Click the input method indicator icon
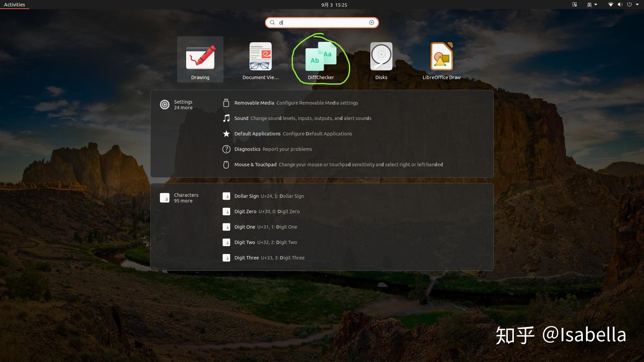Screen dimensions: 644x362 pyautogui.click(x=575, y=5)
